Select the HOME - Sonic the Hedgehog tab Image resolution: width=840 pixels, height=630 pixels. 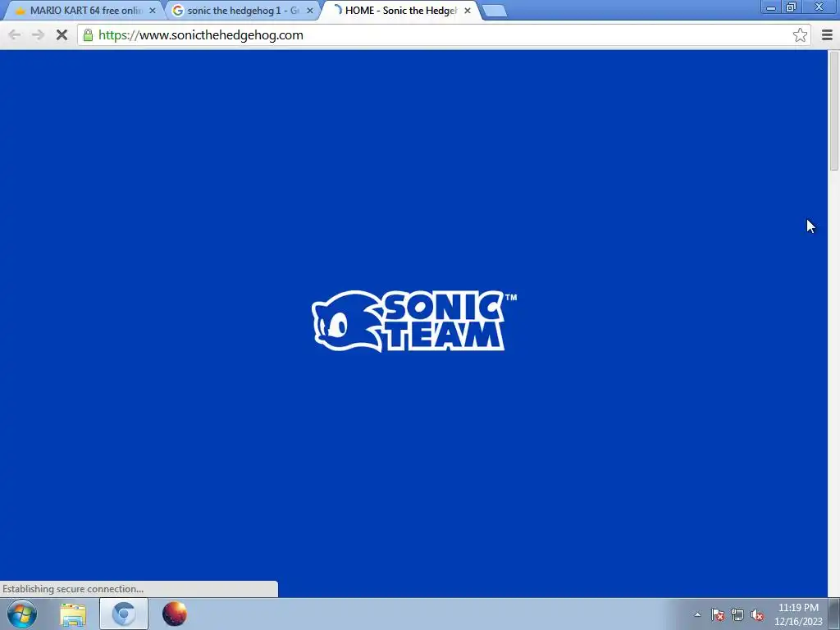400,10
